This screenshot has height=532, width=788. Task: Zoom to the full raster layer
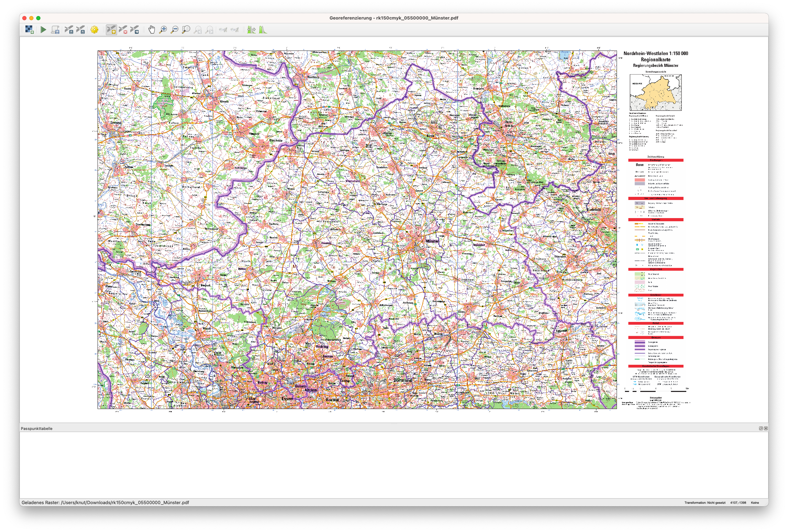(186, 30)
